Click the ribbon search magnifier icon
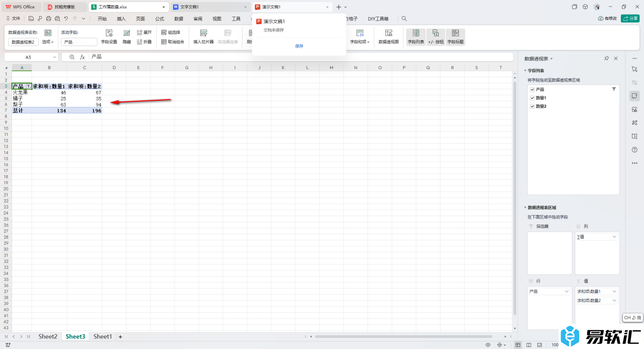 tap(404, 19)
